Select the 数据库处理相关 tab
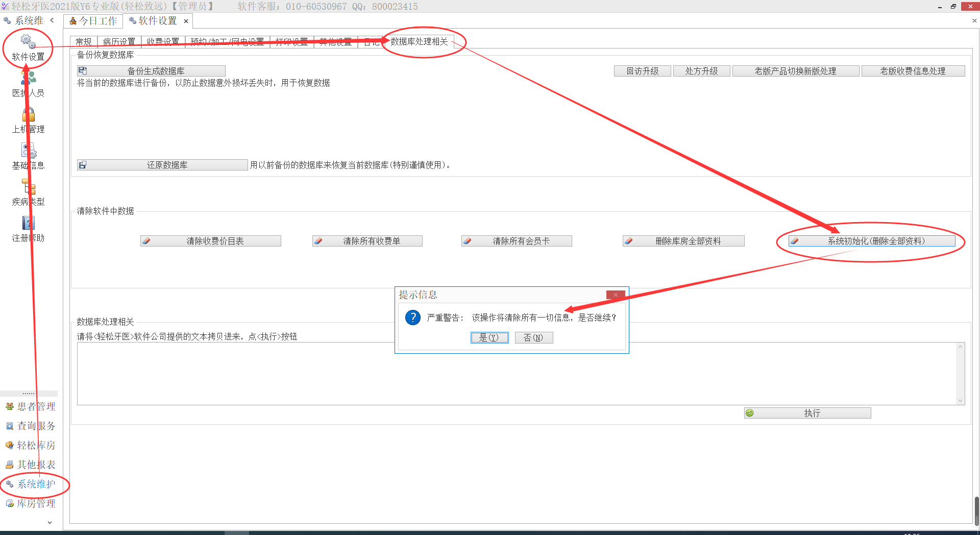The height and width of the screenshot is (535, 980). pos(419,41)
